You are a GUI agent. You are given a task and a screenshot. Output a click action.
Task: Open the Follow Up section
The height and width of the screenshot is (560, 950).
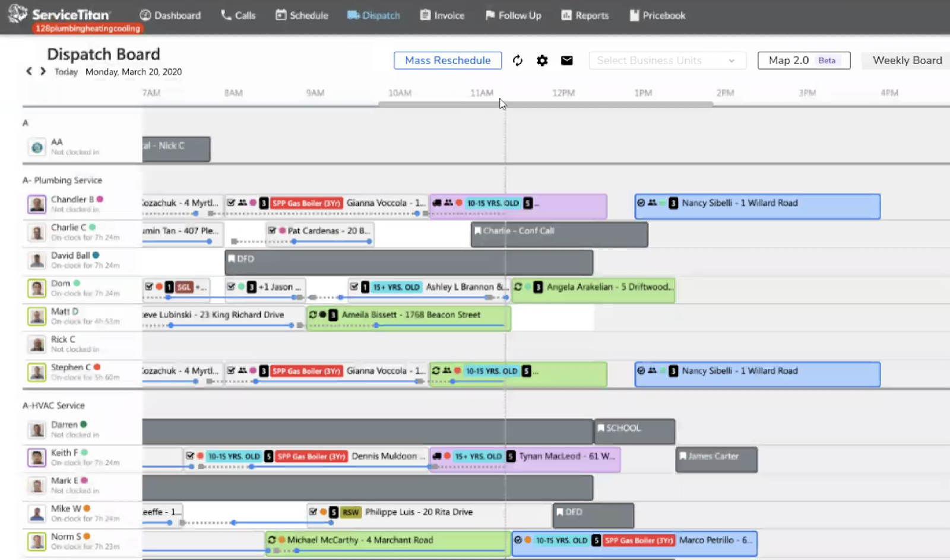pos(513,15)
